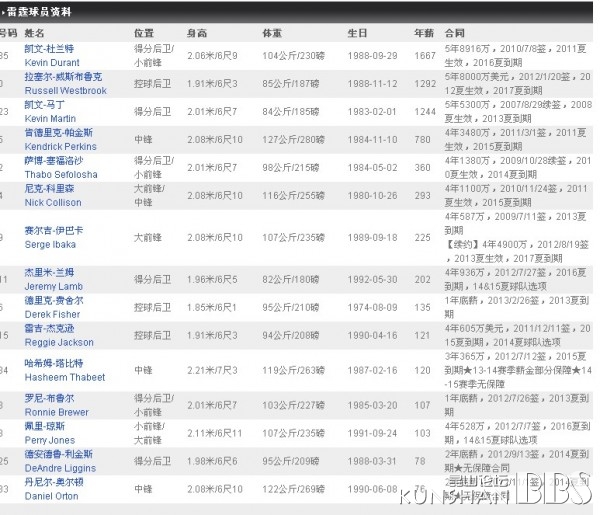
Task: Click the 位置 column header
Action: pos(143,33)
